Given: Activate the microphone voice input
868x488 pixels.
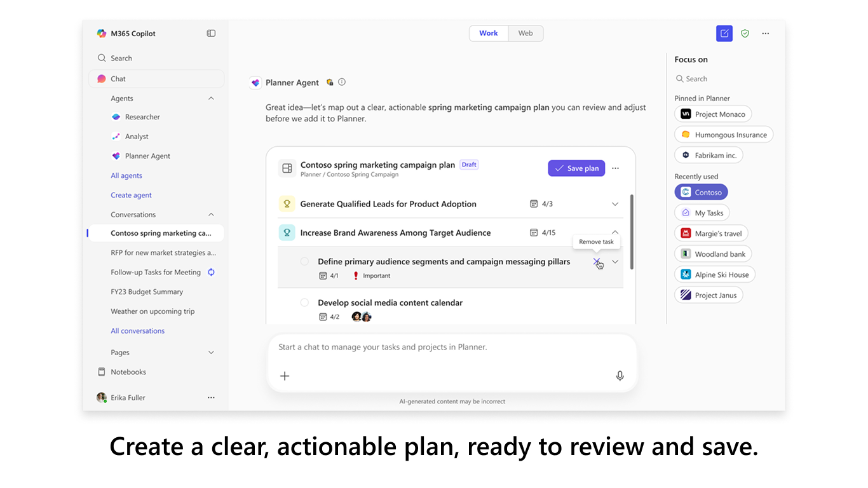Looking at the screenshot, I should [620, 376].
